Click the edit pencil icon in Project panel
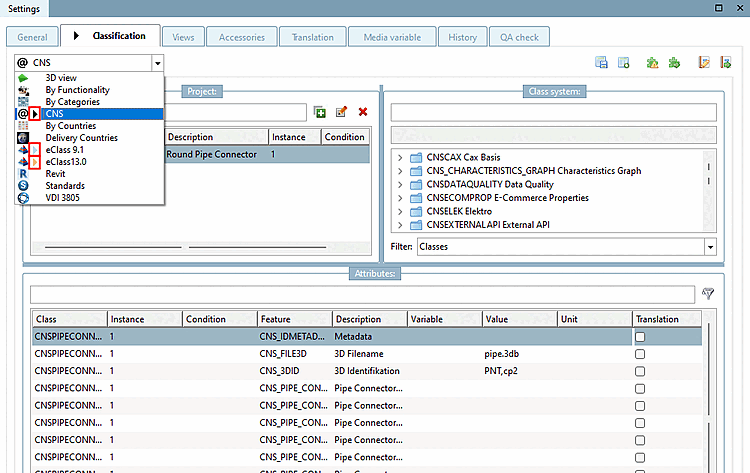 pyautogui.click(x=341, y=112)
